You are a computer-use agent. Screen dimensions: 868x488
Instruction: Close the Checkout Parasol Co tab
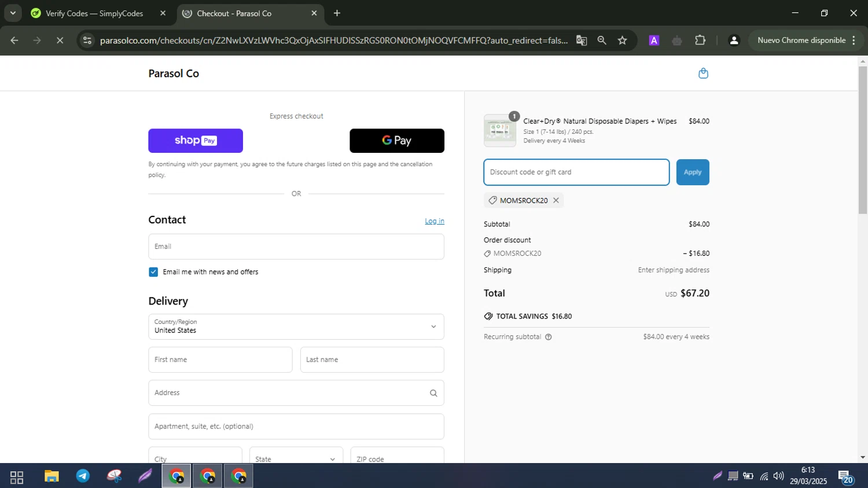click(314, 13)
